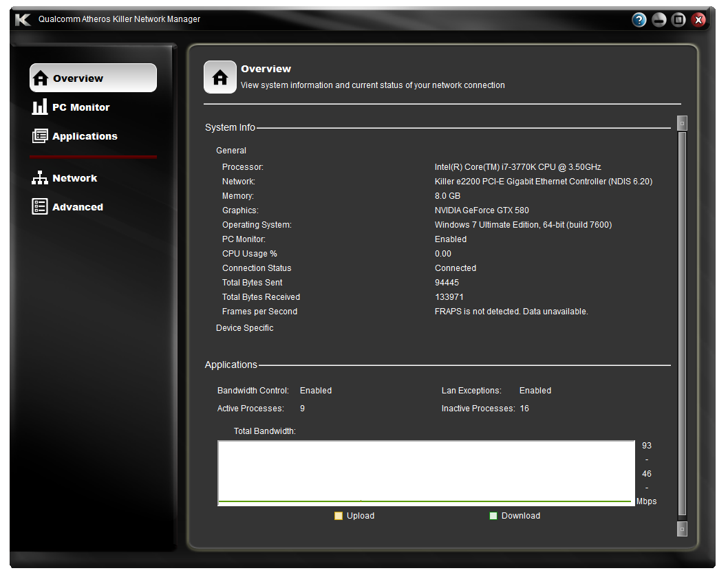Open the Overview section label

(x=78, y=78)
